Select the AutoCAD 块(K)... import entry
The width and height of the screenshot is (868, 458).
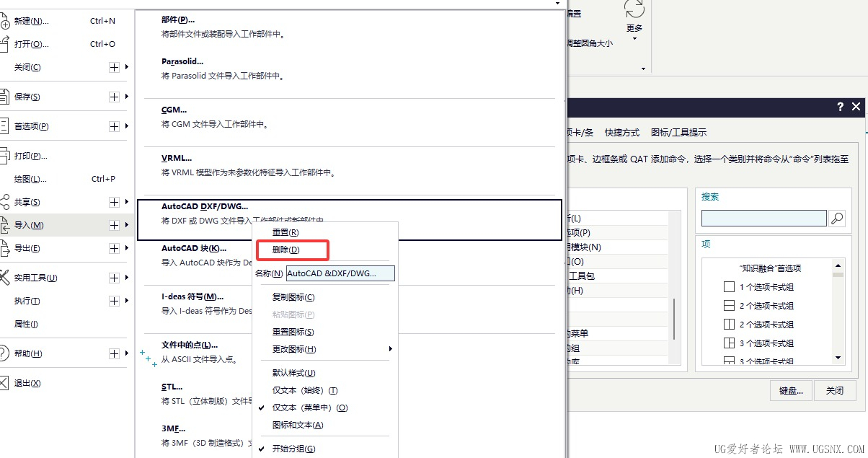[194, 248]
